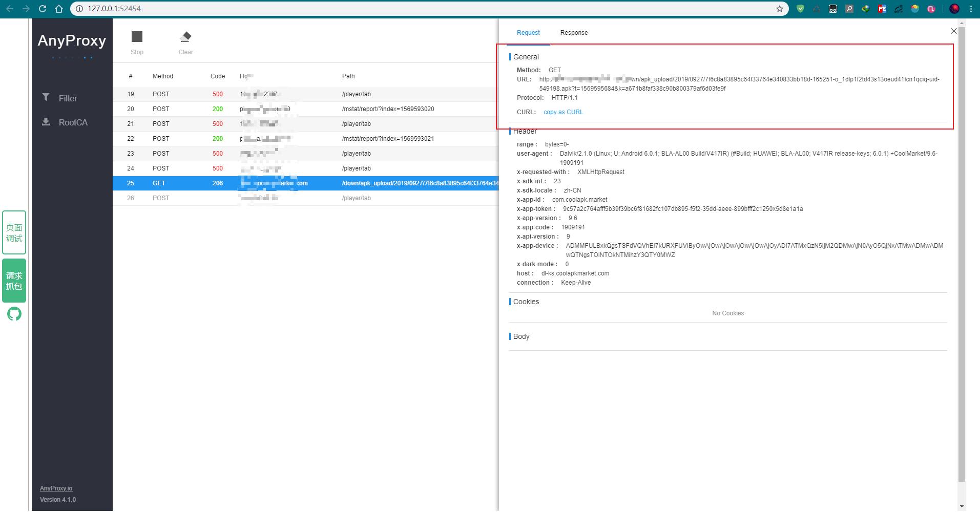Select request row number 19

pos(305,94)
